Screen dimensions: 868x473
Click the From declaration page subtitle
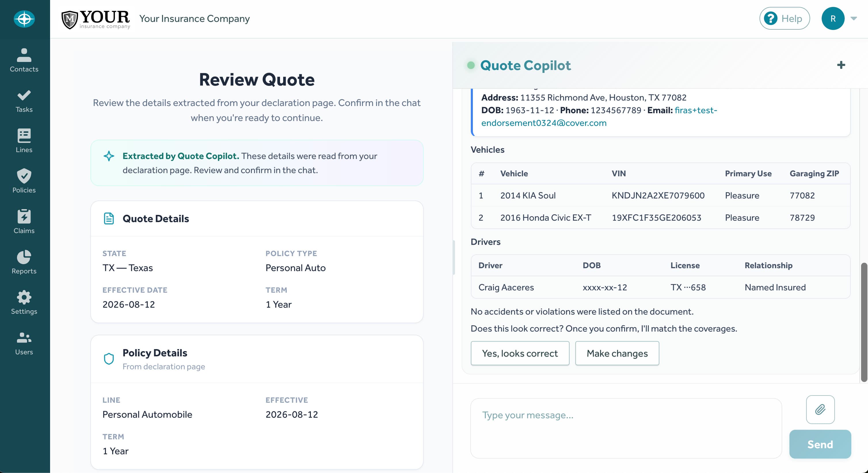(163, 366)
